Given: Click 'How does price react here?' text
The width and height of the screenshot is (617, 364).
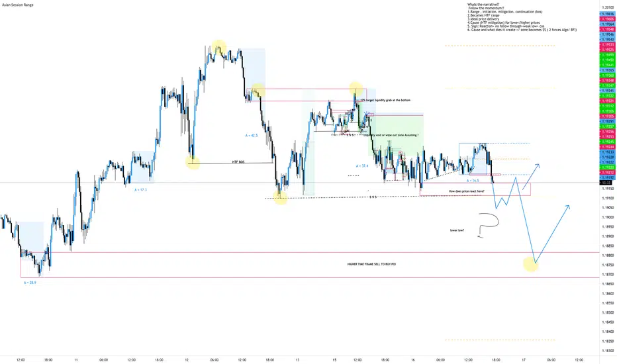Looking at the screenshot, I should pos(467,191).
